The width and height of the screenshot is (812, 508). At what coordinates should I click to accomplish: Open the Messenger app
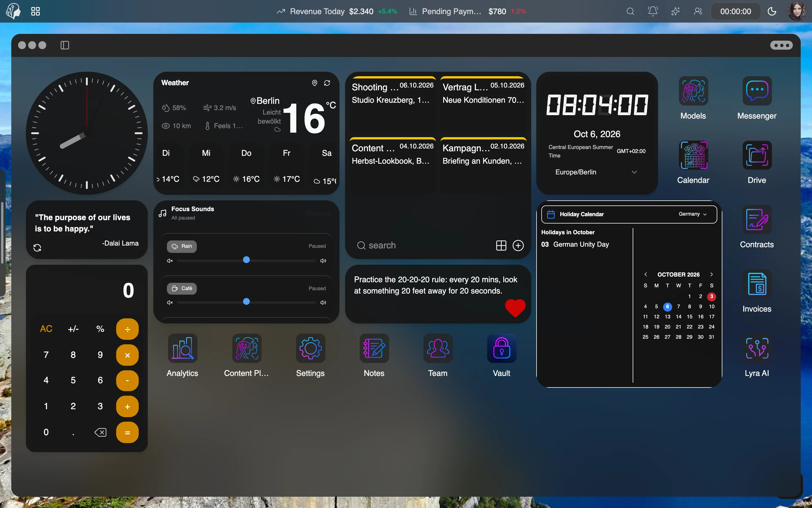(757, 91)
